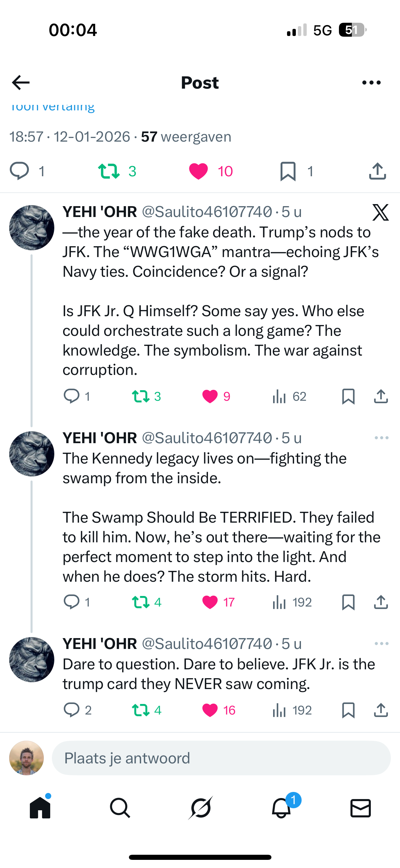Open more options for the 'Dare to question' reply
400x868 pixels.
(381, 644)
